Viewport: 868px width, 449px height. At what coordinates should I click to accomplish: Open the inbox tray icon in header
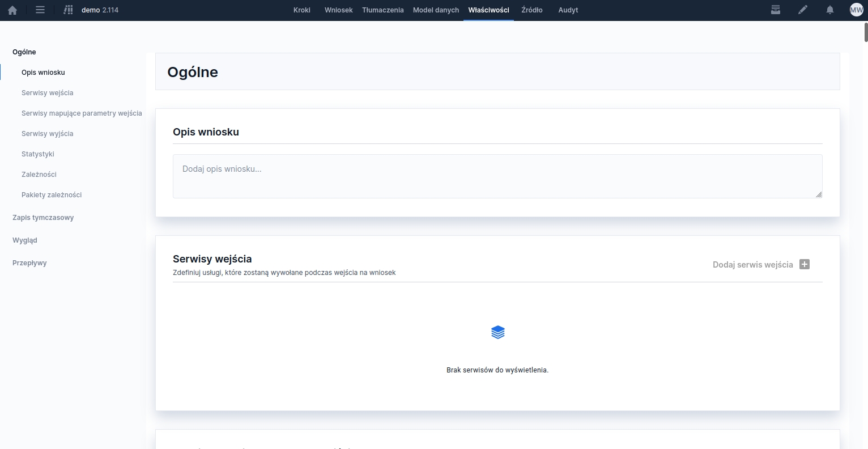click(x=776, y=10)
